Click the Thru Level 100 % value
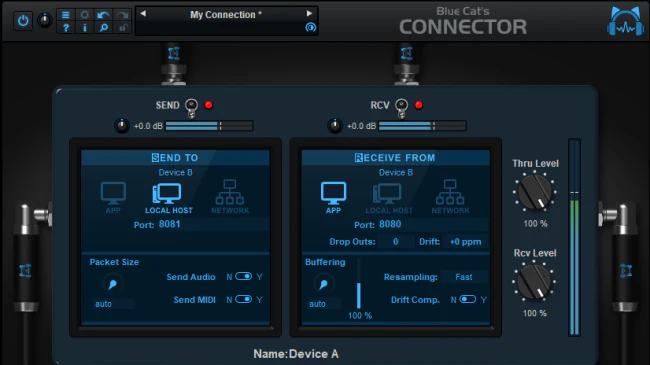Screen dimensions: 650x365 pos(535,224)
